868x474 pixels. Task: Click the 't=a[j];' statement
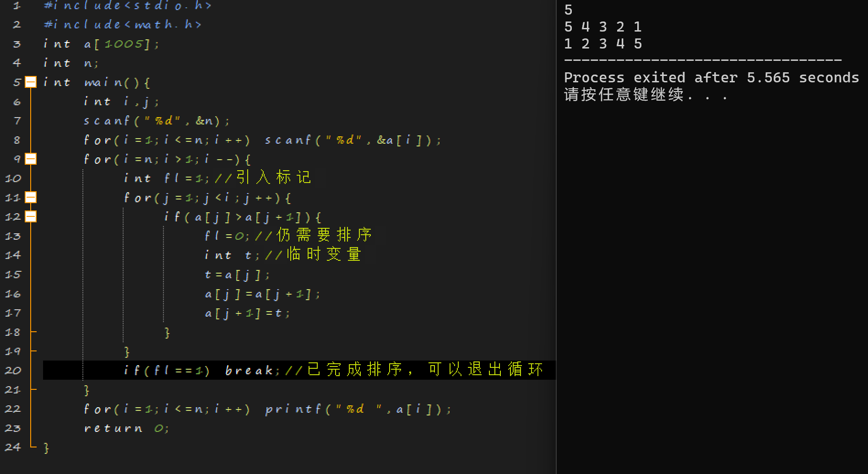237,275
